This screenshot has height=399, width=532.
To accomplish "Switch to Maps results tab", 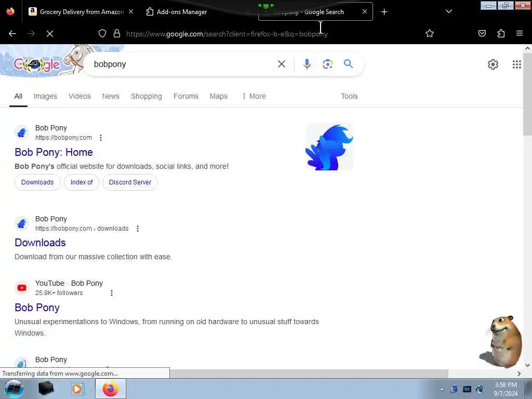I will point(219,96).
